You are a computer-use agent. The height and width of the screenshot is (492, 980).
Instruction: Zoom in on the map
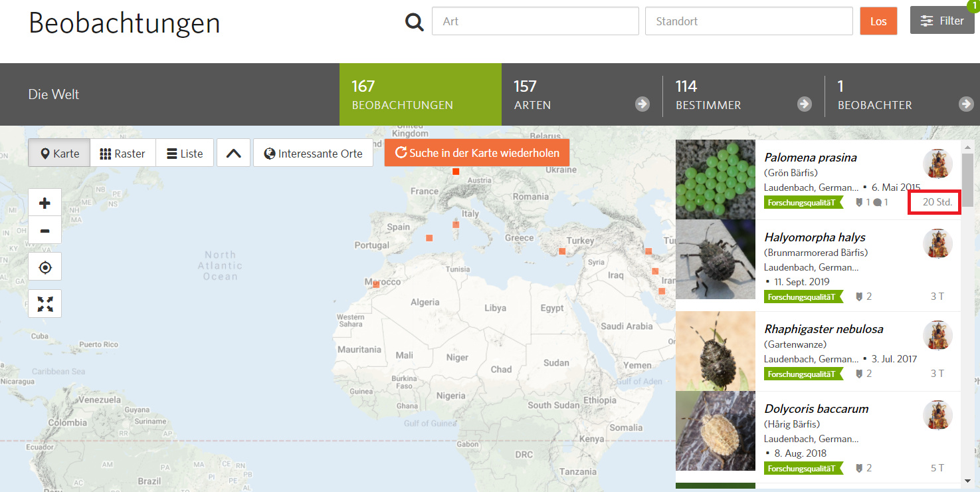pyautogui.click(x=45, y=203)
